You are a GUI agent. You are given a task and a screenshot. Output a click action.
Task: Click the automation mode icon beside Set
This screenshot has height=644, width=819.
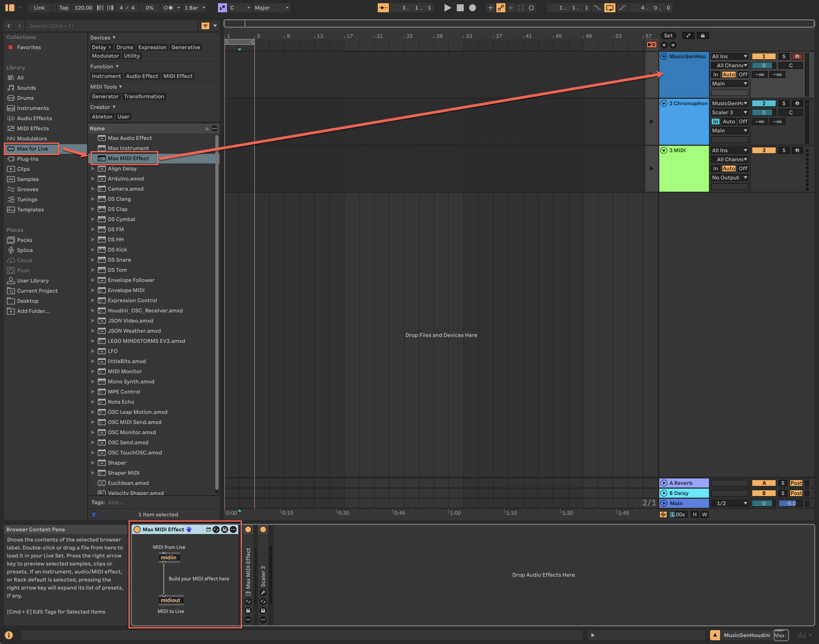click(688, 36)
